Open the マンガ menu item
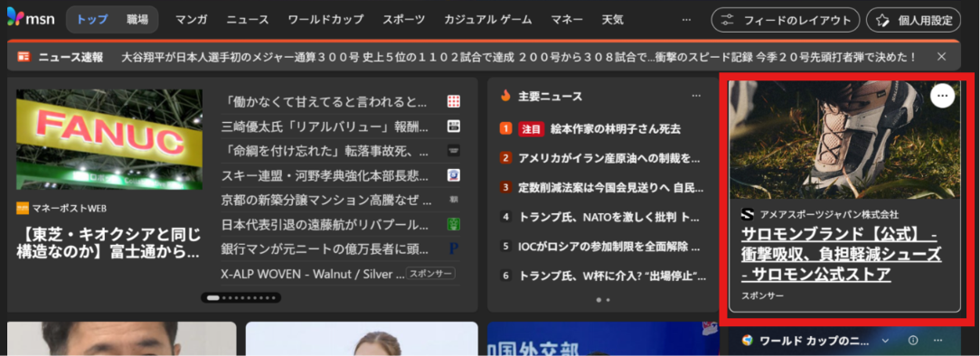The height and width of the screenshot is (356, 980). click(x=192, y=19)
